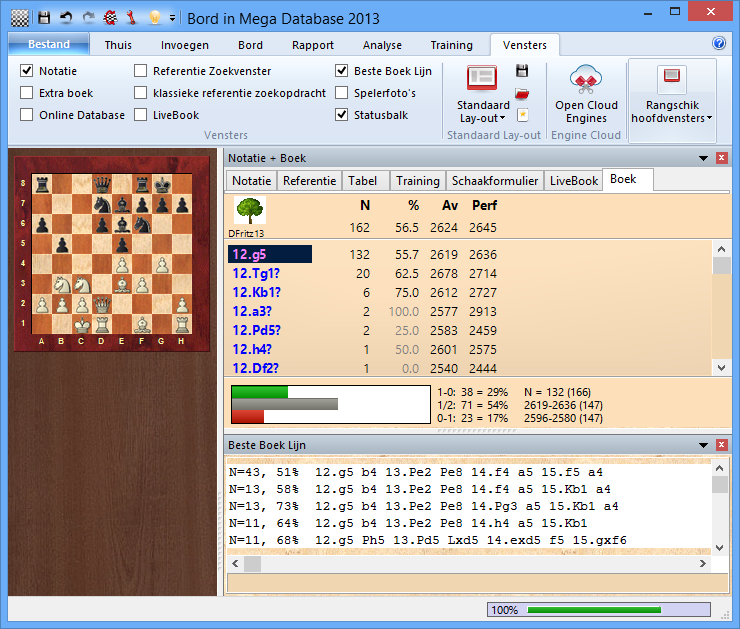This screenshot has height=629, width=740.
Task: Check Referentie Zoekvenster option
Action: coord(140,71)
